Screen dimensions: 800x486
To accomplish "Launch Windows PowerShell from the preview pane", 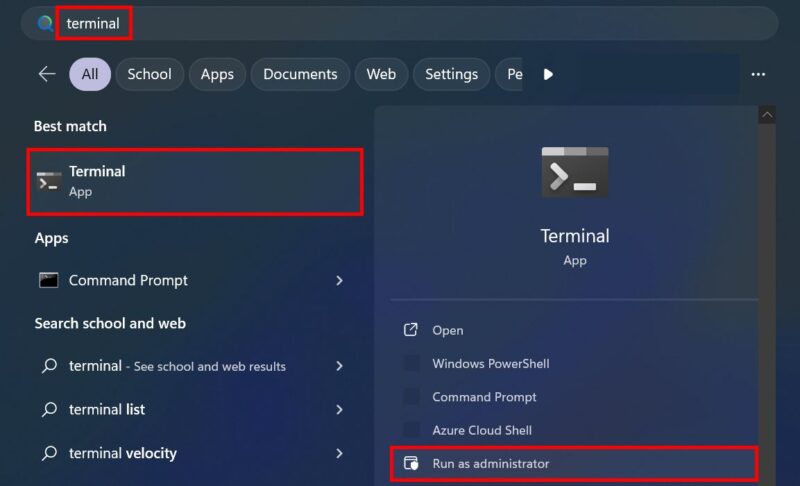I will tap(574, 364).
